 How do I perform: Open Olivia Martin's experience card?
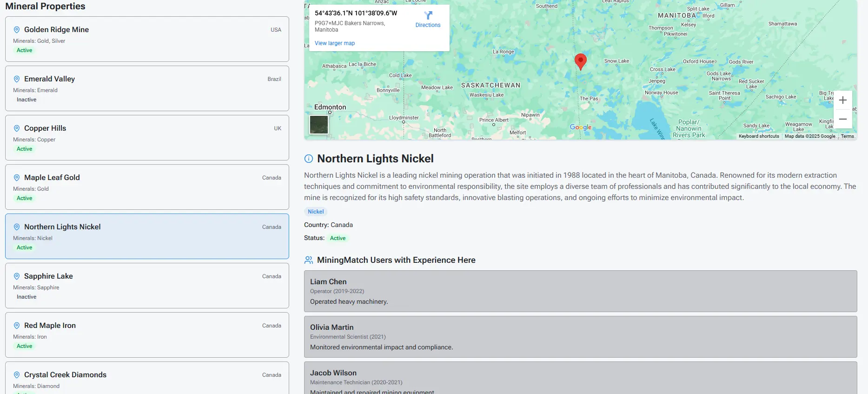pyautogui.click(x=580, y=337)
